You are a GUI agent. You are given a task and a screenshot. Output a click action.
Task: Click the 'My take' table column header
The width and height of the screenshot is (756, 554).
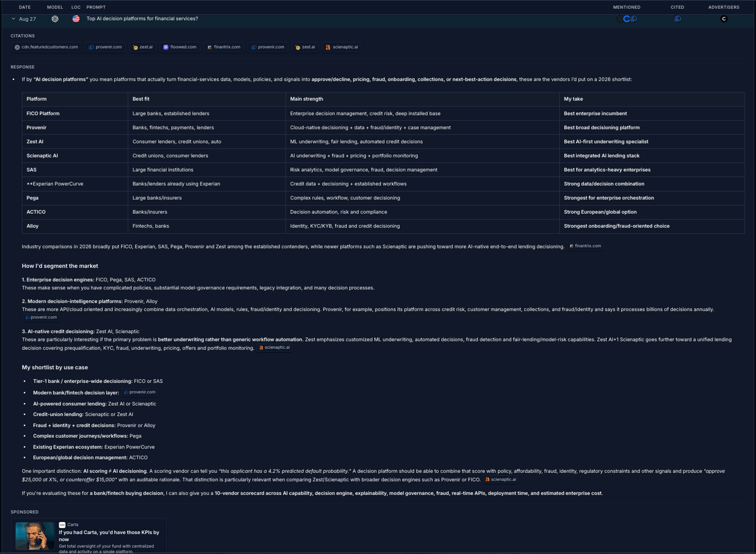652,99
